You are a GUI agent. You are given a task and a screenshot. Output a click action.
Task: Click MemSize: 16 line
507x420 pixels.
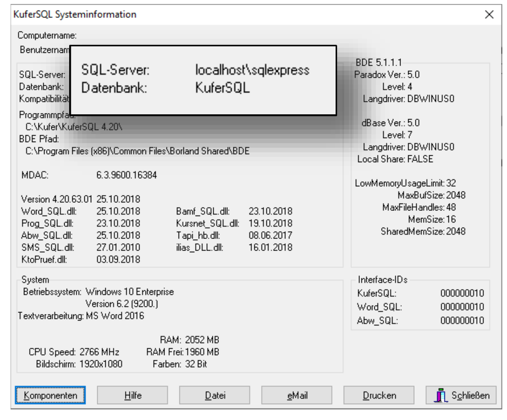(432, 219)
